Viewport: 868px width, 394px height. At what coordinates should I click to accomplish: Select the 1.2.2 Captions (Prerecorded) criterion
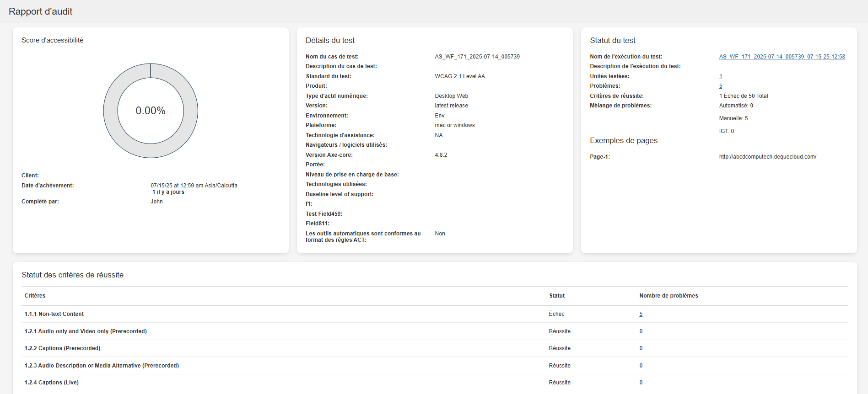pyautogui.click(x=63, y=348)
